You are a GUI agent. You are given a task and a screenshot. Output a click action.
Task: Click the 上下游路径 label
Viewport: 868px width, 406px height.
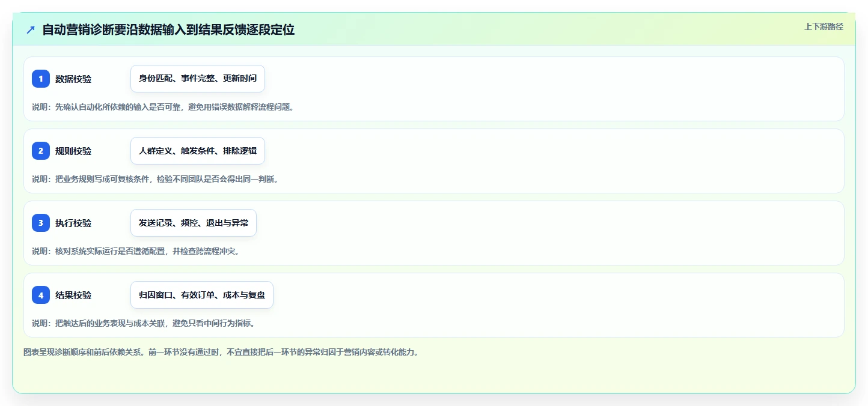[824, 26]
